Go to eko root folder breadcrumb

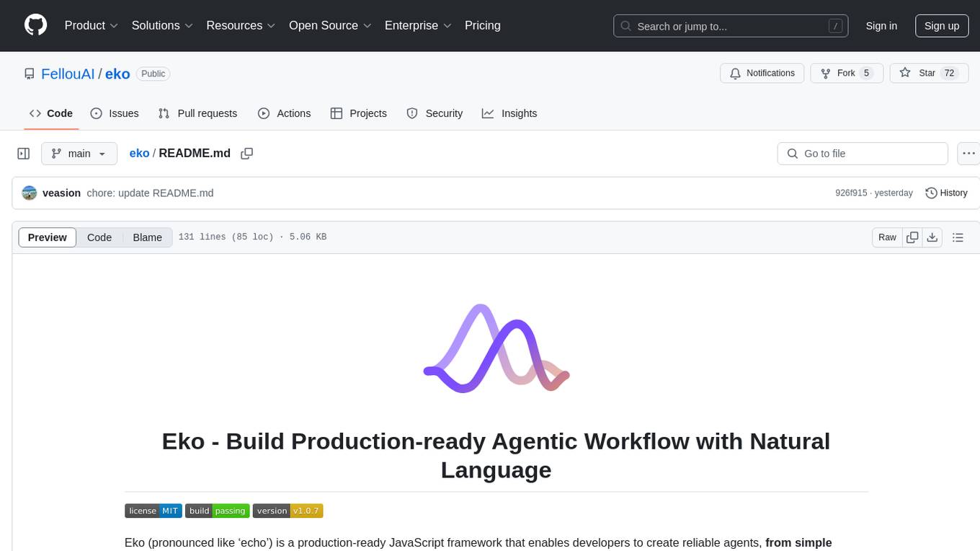(x=139, y=153)
